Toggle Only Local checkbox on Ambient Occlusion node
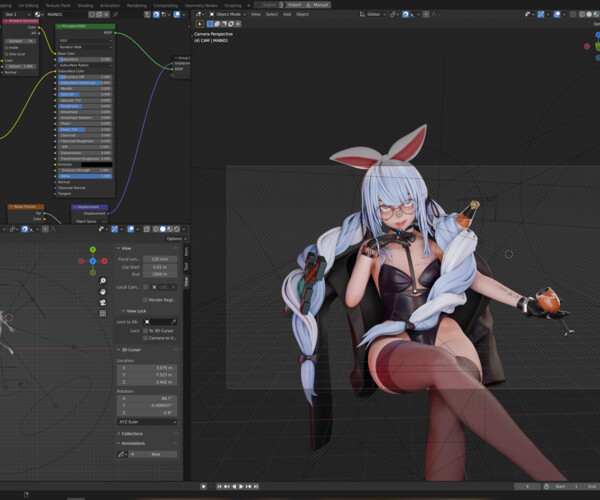 pyautogui.click(x=7, y=54)
